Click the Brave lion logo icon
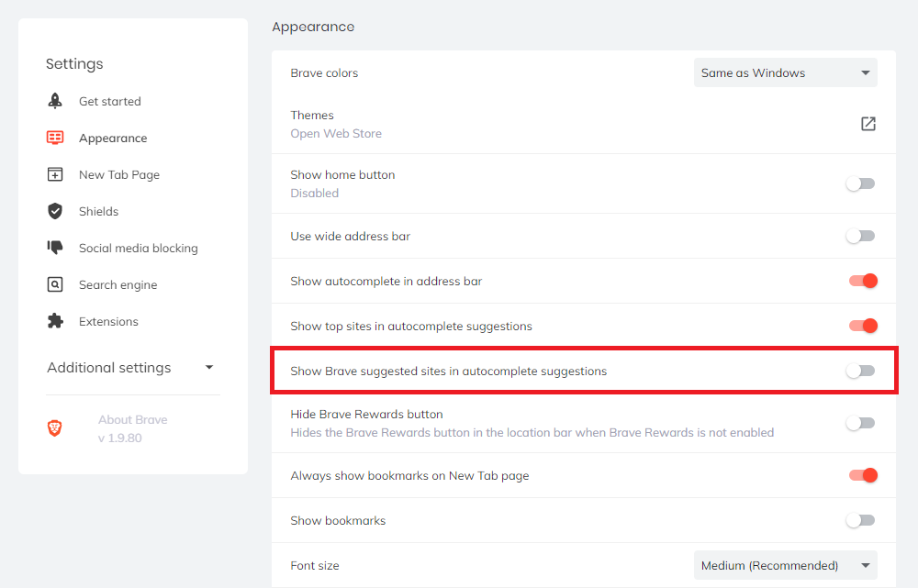Image resolution: width=918 pixels, height=588 pixels. pos(54,428)
